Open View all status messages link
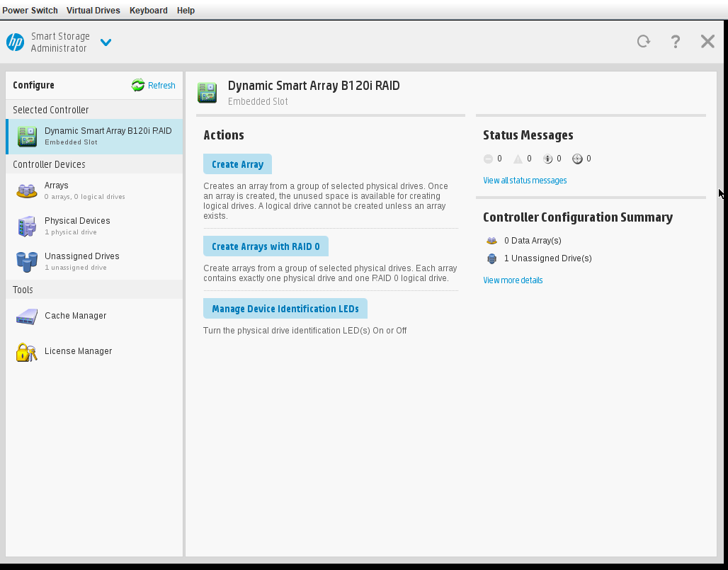 pos(525,181)
